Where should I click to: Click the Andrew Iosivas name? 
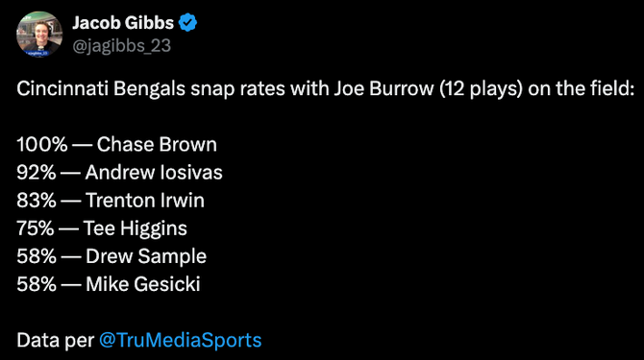coord(154,172)
